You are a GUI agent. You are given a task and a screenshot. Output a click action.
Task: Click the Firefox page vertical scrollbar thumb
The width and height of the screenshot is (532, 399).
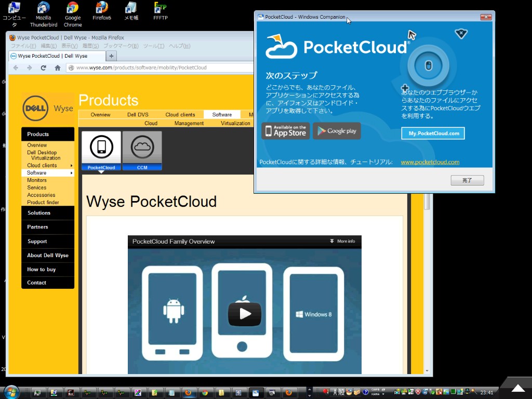click(427, 202)
